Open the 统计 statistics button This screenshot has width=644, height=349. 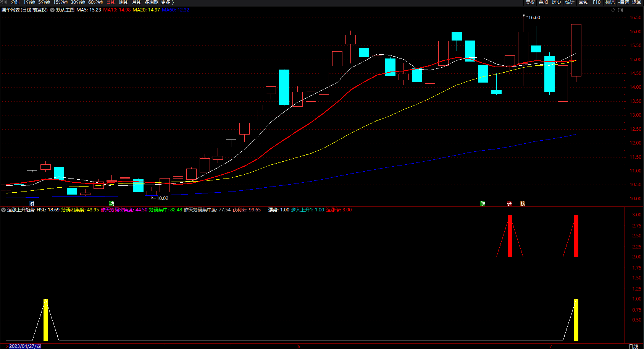click(570, 2)
